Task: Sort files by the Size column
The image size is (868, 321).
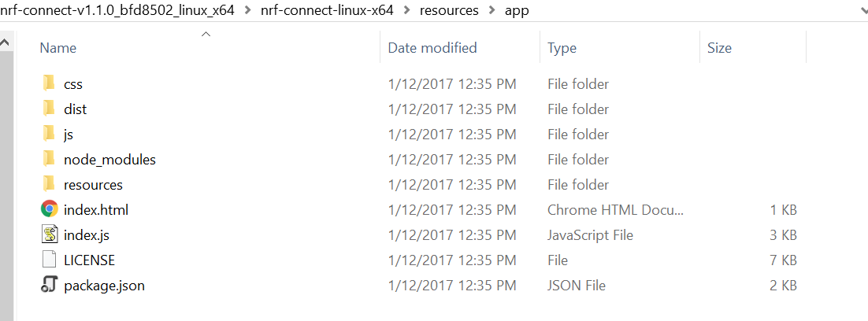Action: [719, 48]
